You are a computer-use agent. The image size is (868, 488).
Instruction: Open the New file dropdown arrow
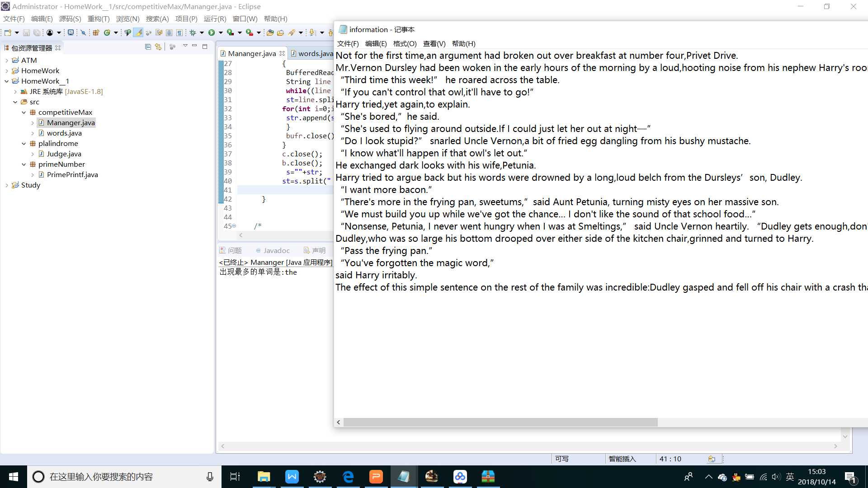click(x=17, y=33)
